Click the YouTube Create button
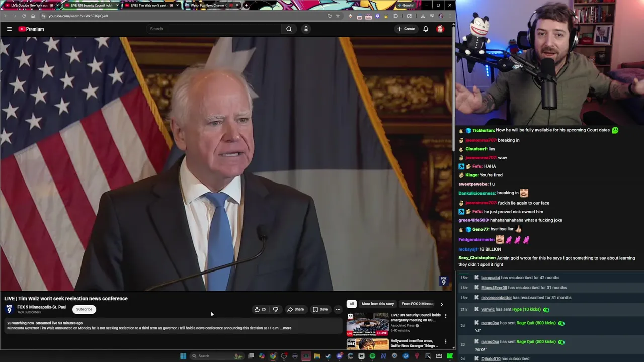644x362 pixels. click(406, 29)
